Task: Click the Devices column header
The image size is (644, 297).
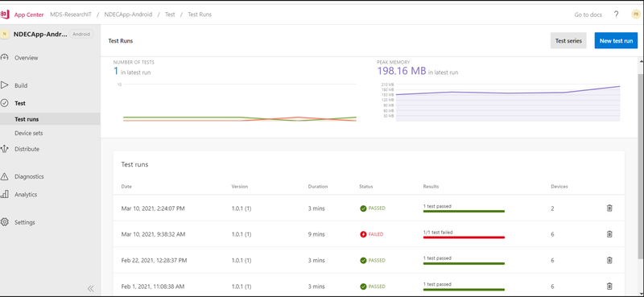Action: pyautogui.click(x=559, y=187)
